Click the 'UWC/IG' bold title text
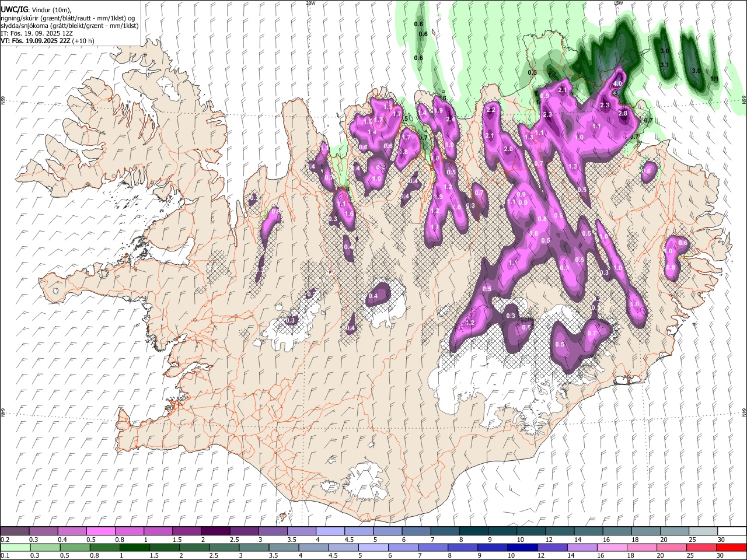The width and height of the screenshot is (747, 560). (x=14, y=10)
